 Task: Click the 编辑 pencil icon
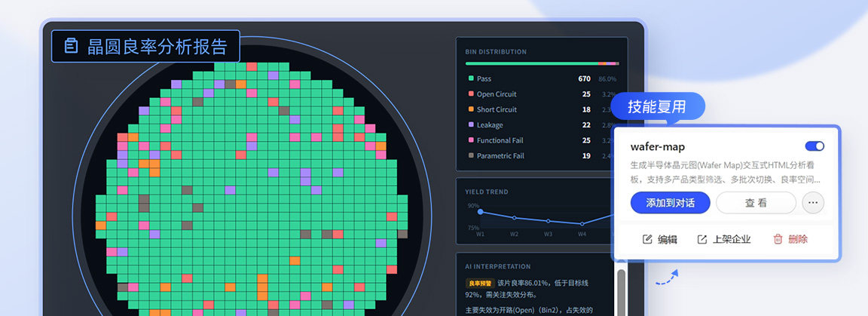pos(646,240)
